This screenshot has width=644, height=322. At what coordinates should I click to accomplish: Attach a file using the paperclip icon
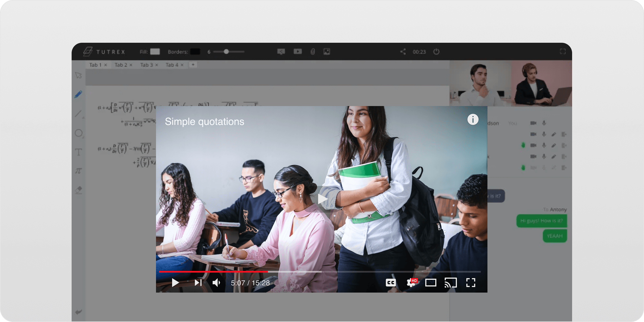pos(313,51)
